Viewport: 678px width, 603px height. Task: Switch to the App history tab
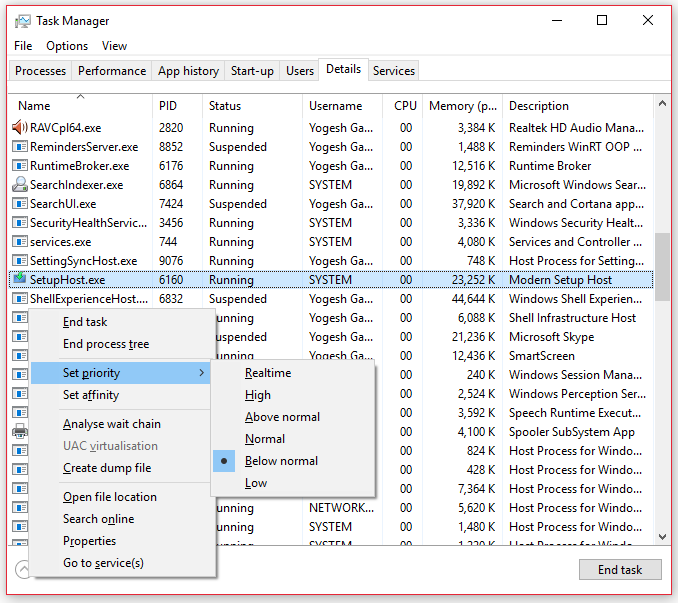pyautogui.click(x=189, y=71)
